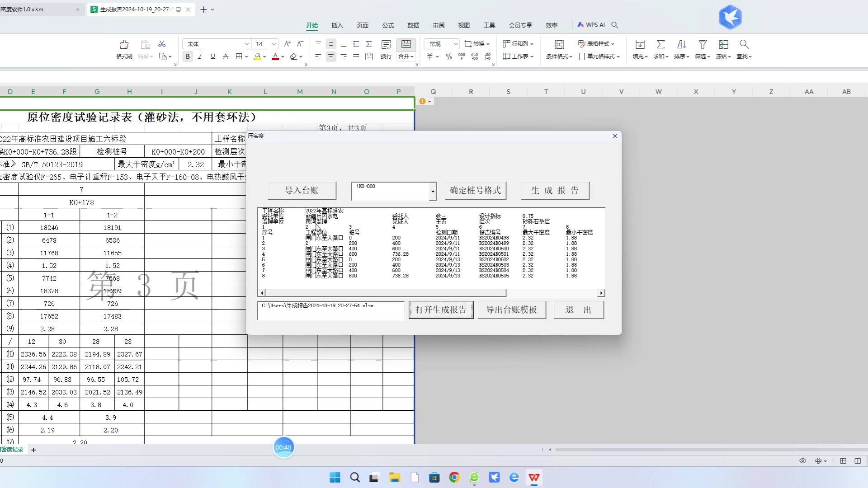Click the 生成报告 button in dialog

click(555, 190)
